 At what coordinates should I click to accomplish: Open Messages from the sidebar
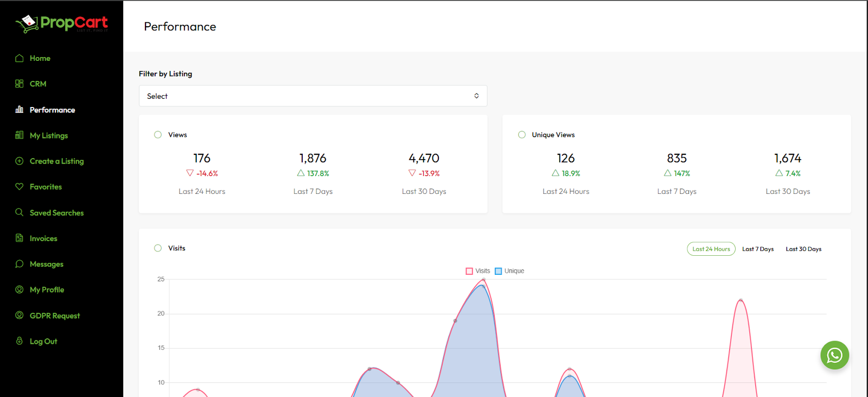pyautogui.click(x=47, y=264)
